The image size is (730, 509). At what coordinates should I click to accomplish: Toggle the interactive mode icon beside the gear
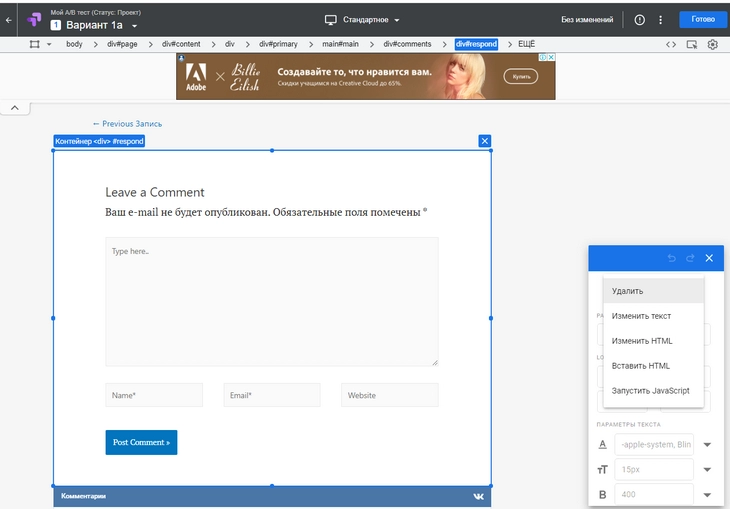[x=692, y=45]
